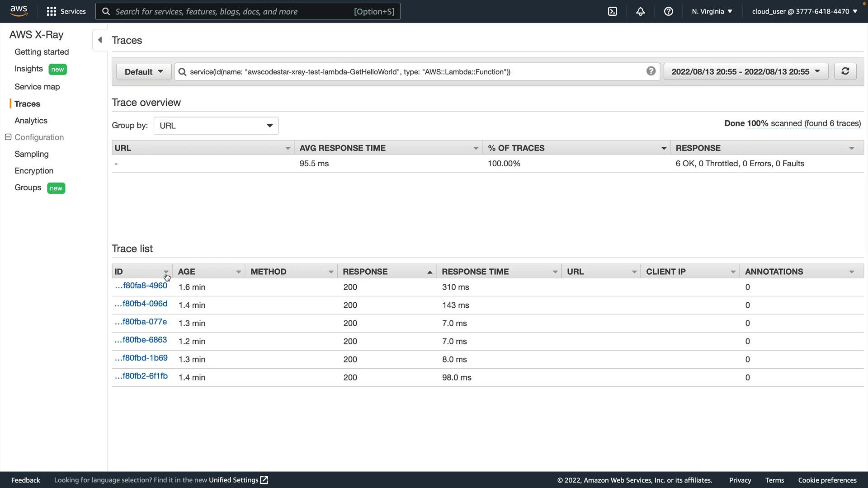This screenshot has height=488, width=868.
Task: Click the refresh traces button
Action: coord(845,71)
